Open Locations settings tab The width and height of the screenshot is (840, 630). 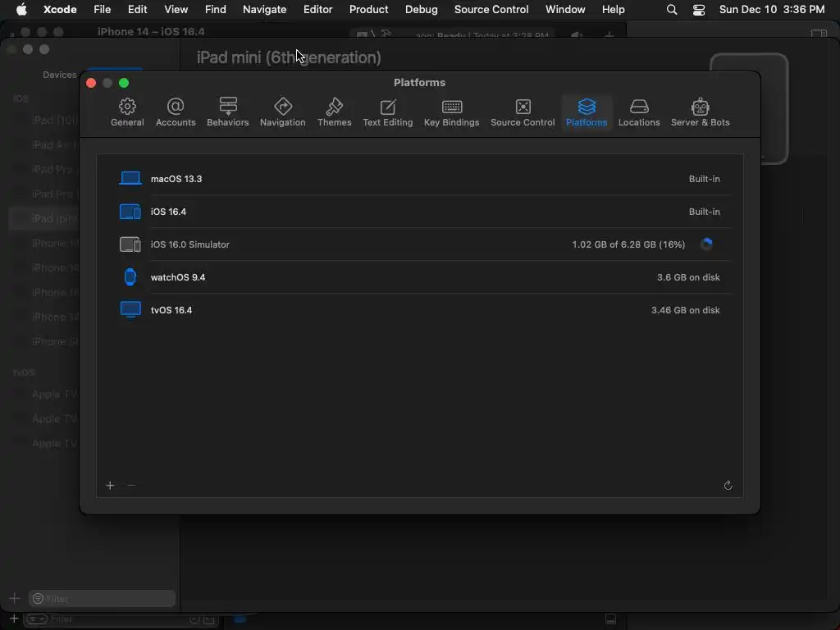(x=638, y=112)
